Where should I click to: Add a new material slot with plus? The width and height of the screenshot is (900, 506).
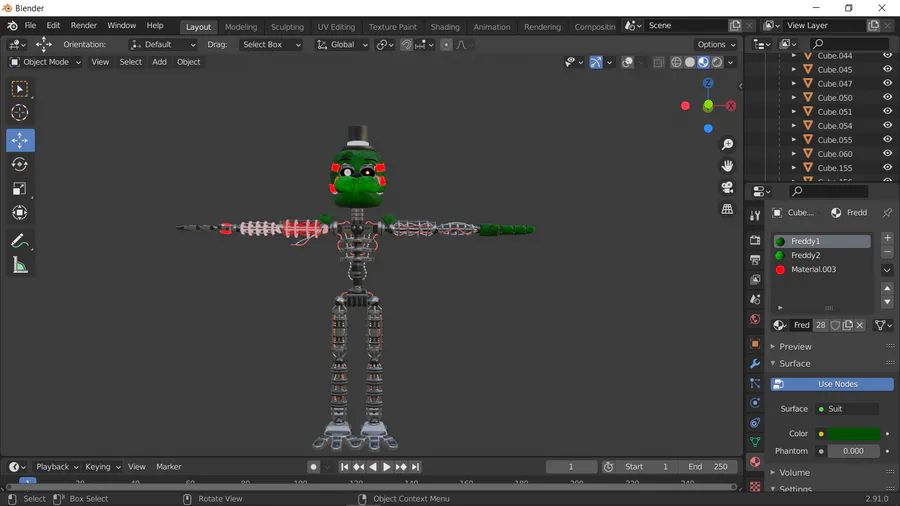tap(887, 238)
